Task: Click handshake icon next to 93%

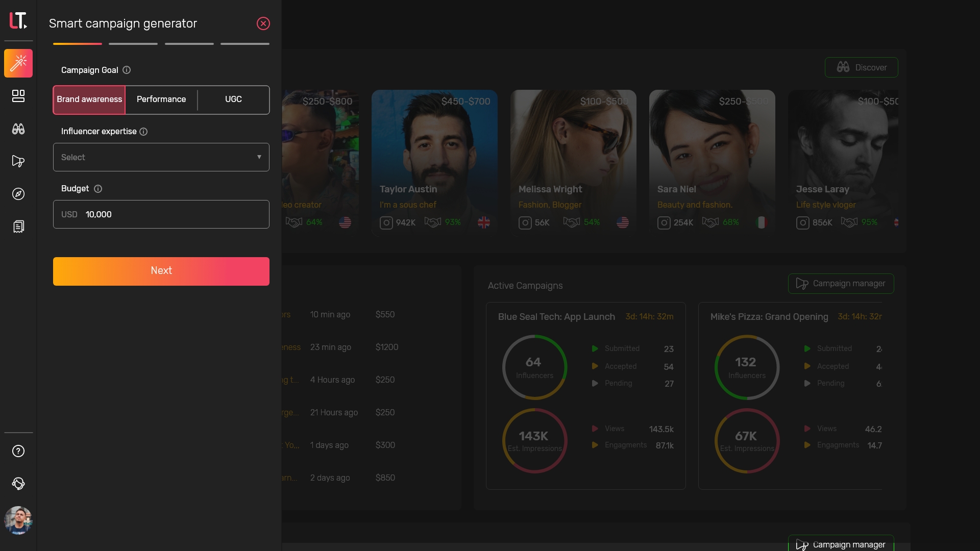Action: coord(433,222)
